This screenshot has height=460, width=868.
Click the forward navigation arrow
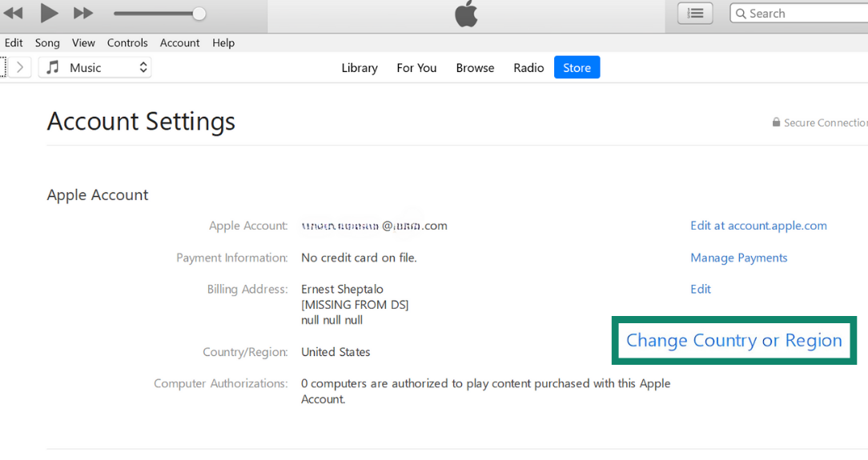coord(20,67)
